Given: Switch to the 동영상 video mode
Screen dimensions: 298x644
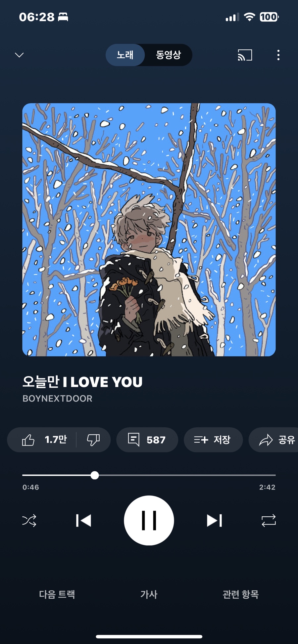Looking at the screenshot, I should point(169,55).
